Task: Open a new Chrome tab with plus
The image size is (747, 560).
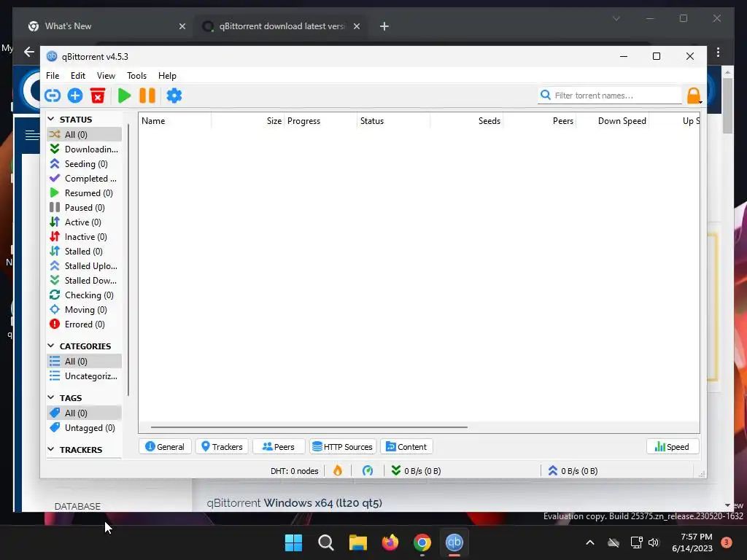Action: coord(384,26)
